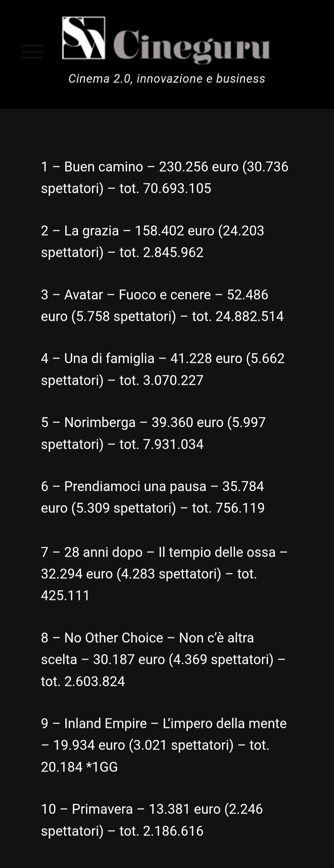Click the square SW logo icon
This screenshot has width=334, height=868.
tap(83, 38)
